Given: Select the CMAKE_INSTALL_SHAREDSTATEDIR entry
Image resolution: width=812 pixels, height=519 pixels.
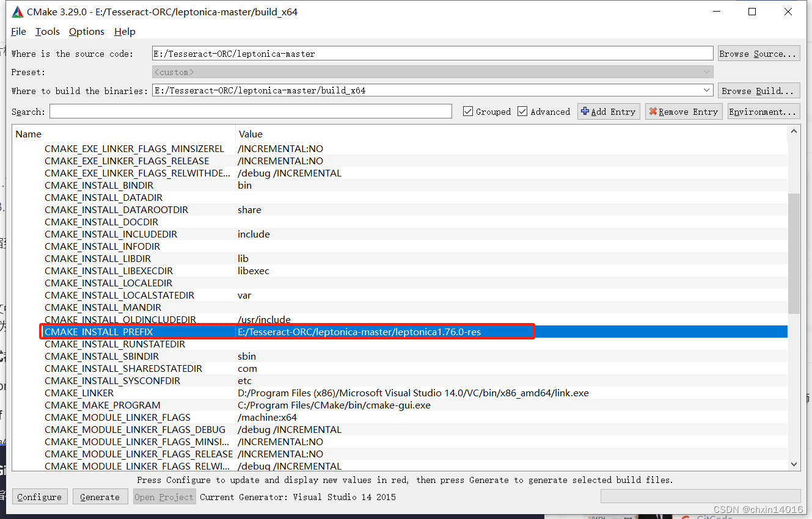Looking at the screenshot, I should click(x=123, y=368).
